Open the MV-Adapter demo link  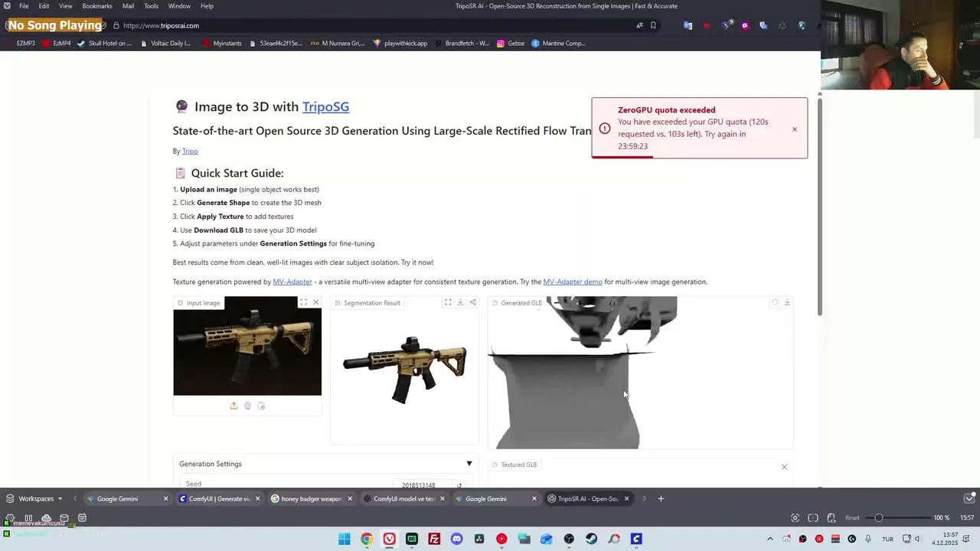pos(573,282)
